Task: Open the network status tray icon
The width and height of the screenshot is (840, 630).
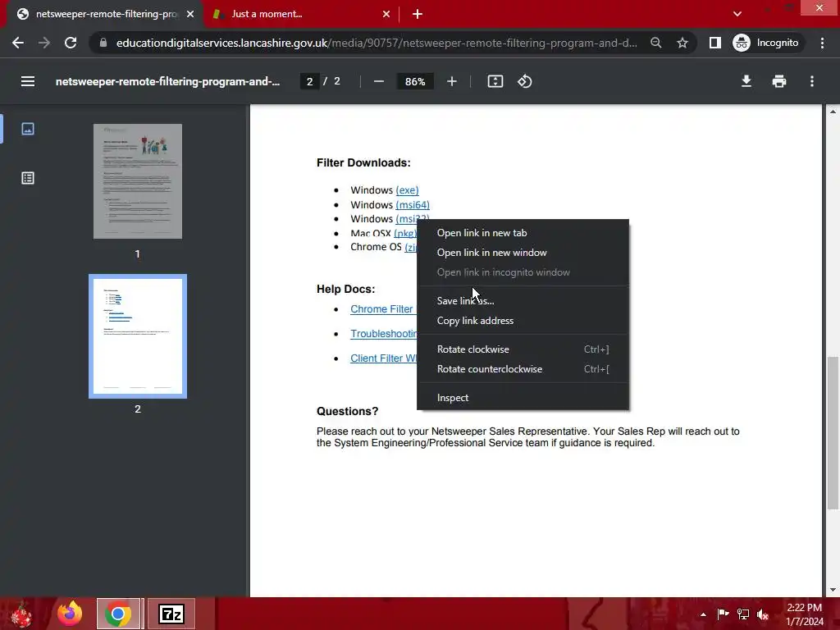Action: click(743, 614)
